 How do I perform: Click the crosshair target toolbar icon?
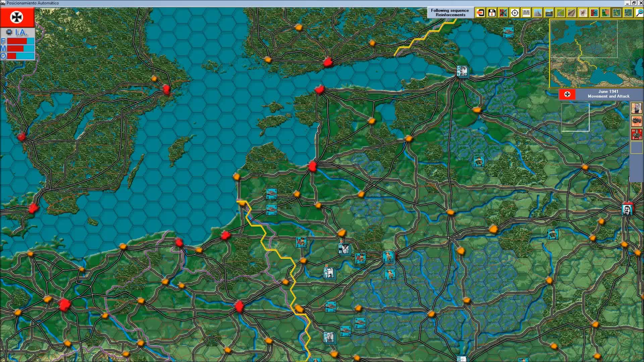click(515, 13)
